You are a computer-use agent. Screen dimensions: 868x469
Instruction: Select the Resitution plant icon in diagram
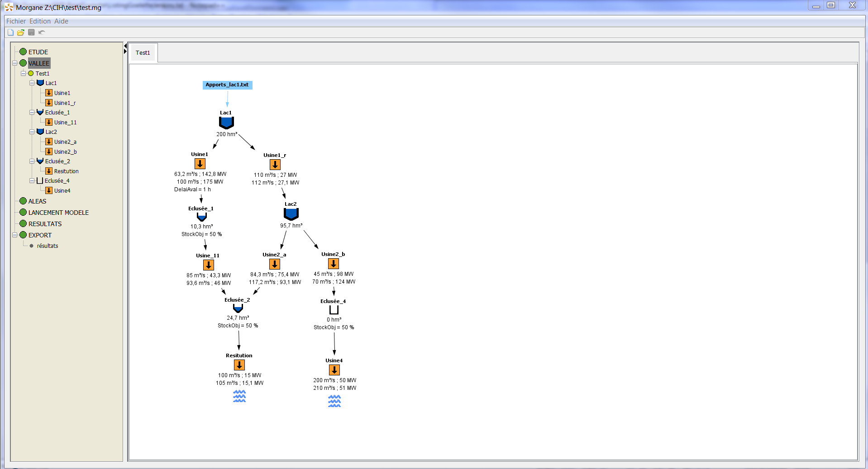(x=239, y=365)
